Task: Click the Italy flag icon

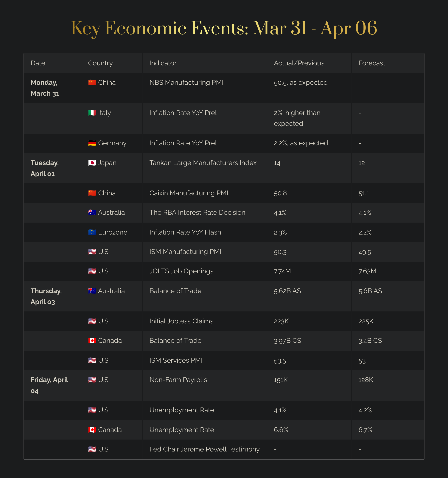Action: coord(92,113)
